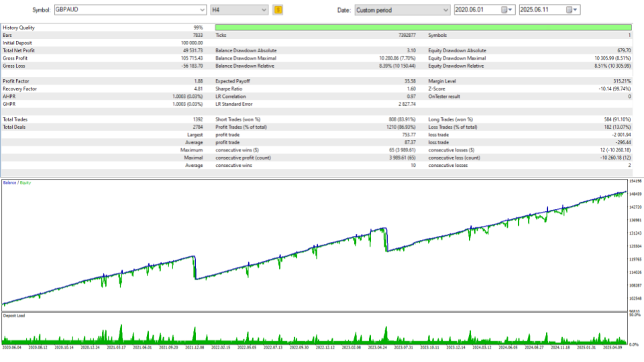The height and width of the screenshot is (362, 644).
Task: Click the green History Quality progress bar
Action: (423, 27)
